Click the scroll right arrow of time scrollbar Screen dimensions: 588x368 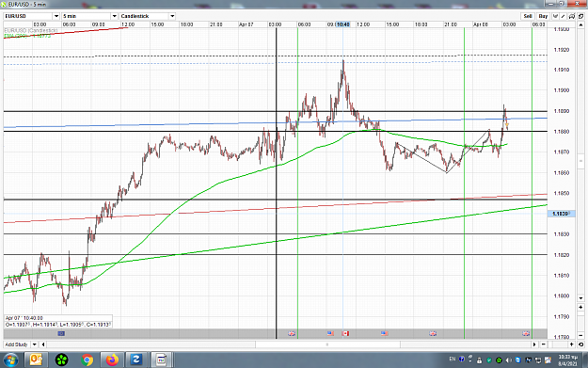534,344
